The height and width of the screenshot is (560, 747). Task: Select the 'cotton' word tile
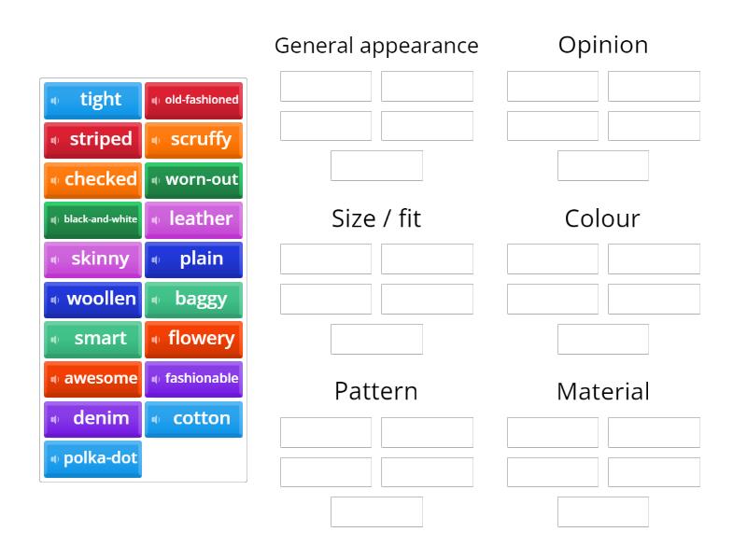pyautogui.click(x=194, y=419)
